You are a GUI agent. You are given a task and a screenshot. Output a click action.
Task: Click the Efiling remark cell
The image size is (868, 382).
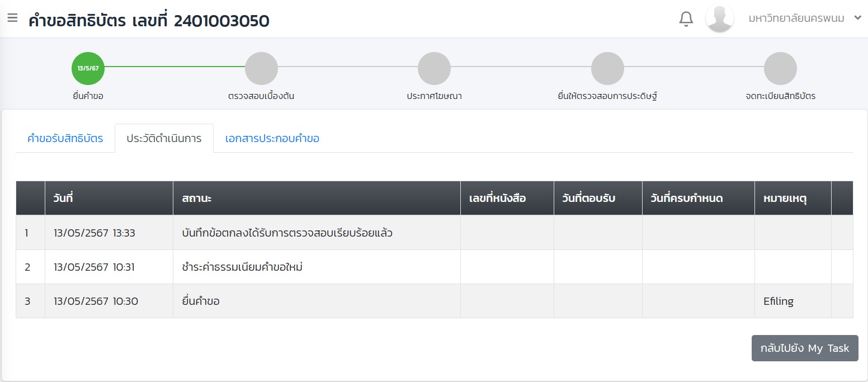[x=778, y=301]
